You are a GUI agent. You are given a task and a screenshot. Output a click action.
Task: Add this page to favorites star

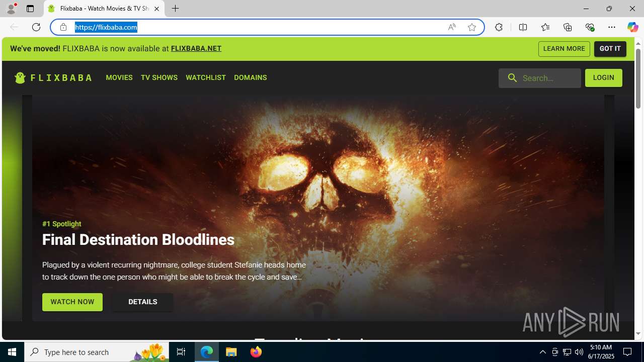(472, 27)
